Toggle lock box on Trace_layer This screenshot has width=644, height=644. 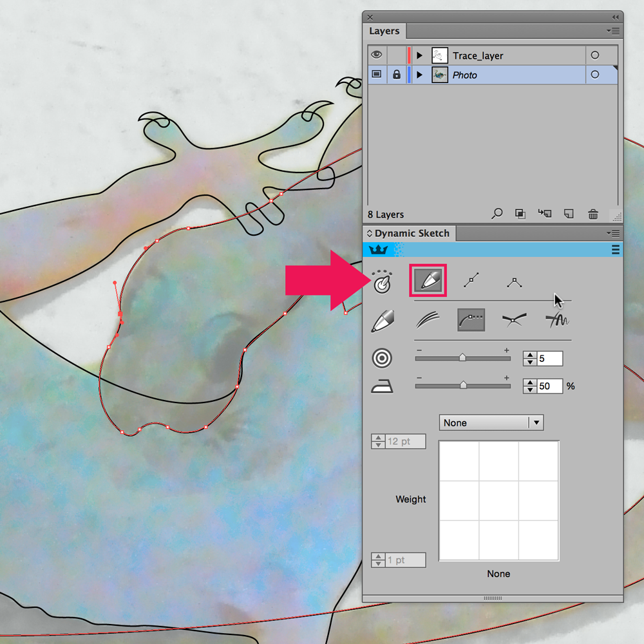click(x=396, y=55)
